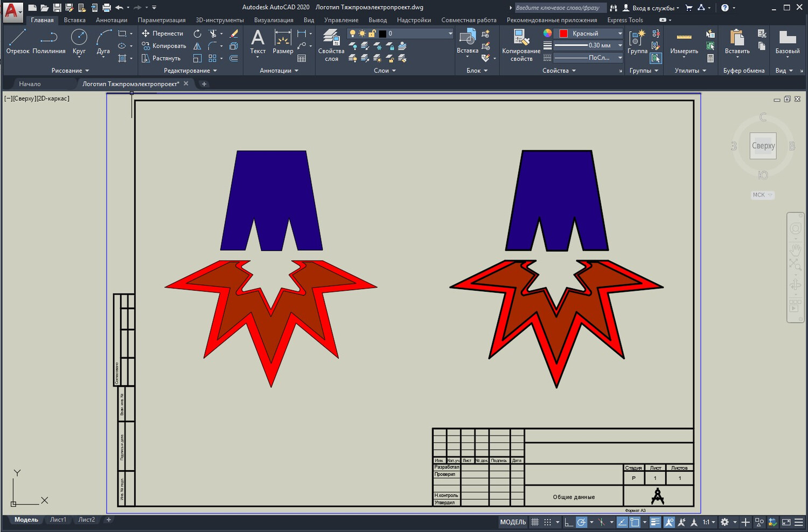Toggle object snap tracking
Screen dimensions: 808x532
coord(622,522)
